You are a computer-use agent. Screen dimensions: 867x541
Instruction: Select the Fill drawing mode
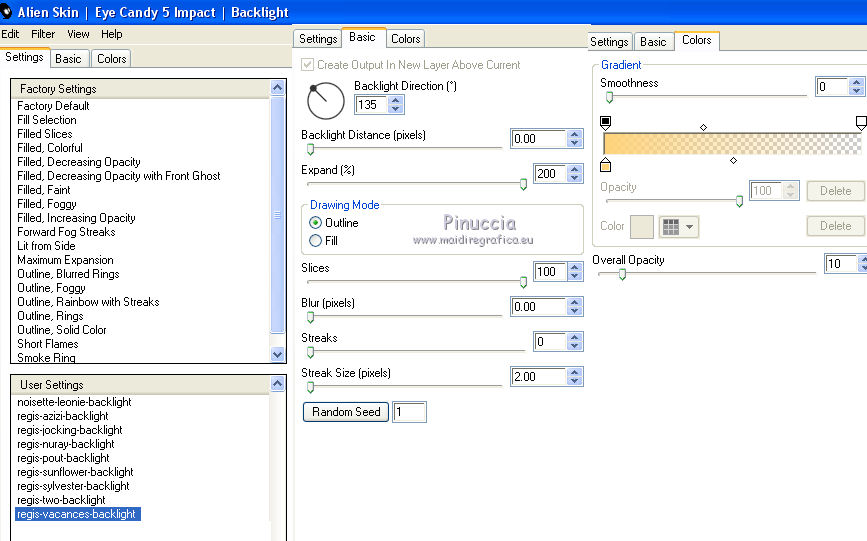[315, 241]
